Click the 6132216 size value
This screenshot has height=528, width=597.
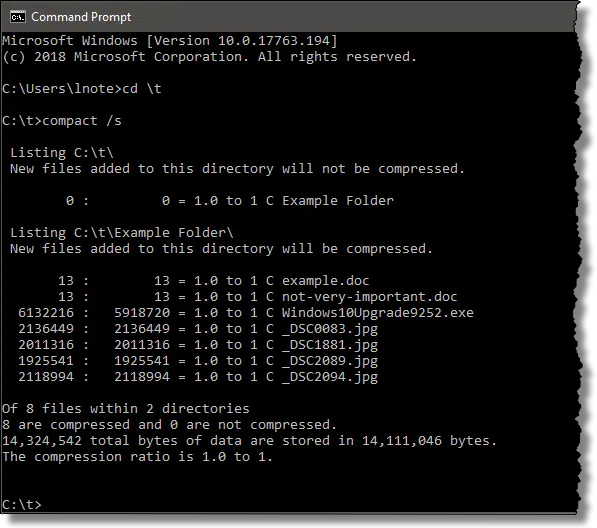[x=46, y=313]
